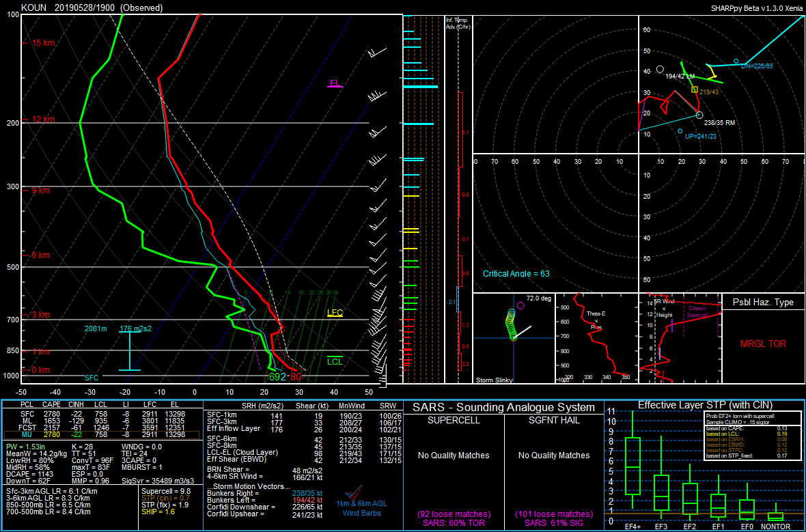Click the Corfidi downshear marker DN=226/65
The width and height of the screenshot is (806, 532).
pyautogui.click(x=736, y=61)
